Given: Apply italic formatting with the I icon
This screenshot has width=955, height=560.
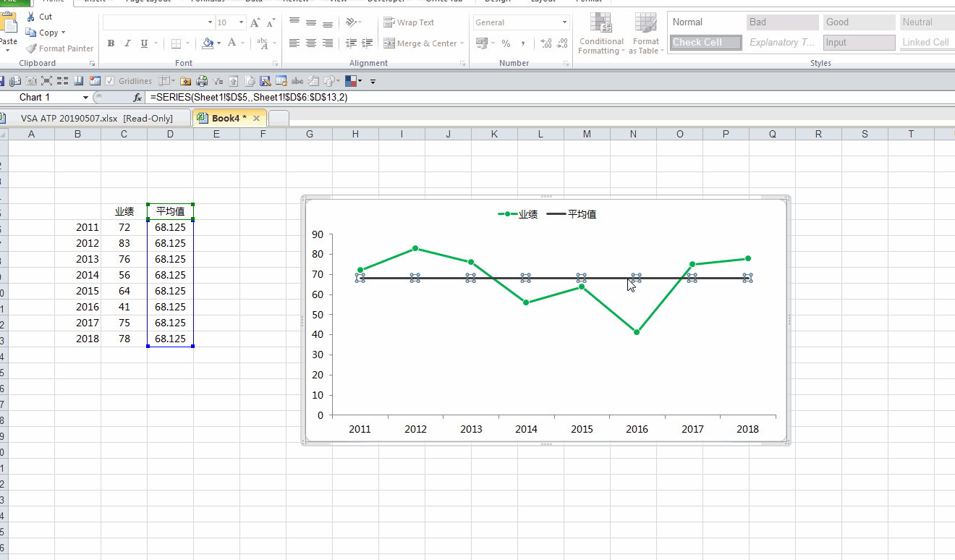Looking at the screenshot, I should 128,43.
